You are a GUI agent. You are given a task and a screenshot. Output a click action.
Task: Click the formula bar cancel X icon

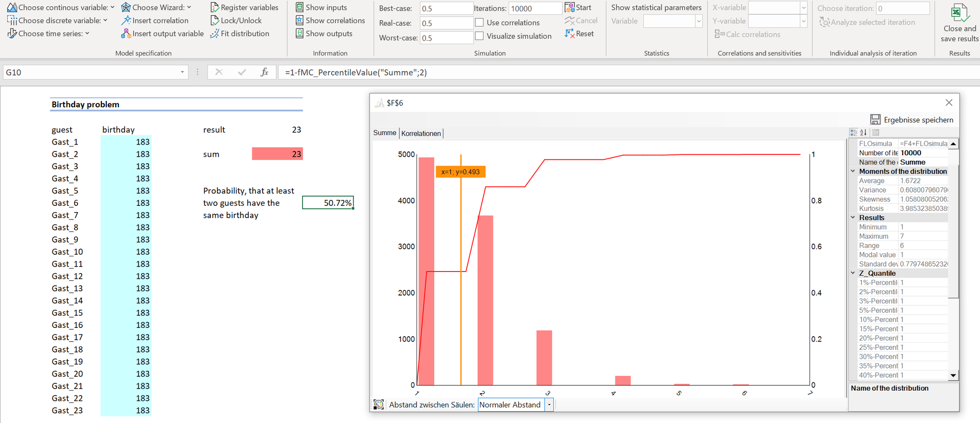coord(219,72)
